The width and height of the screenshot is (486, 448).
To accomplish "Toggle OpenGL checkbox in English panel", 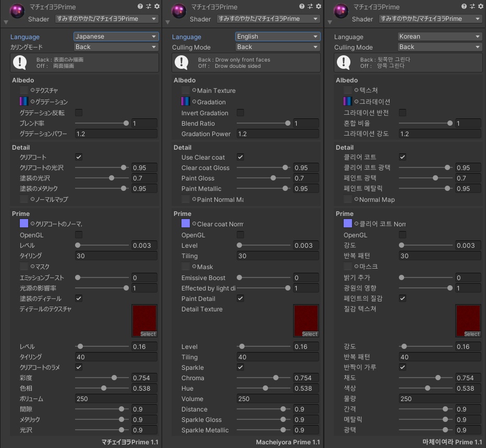I will pos(240,235).
